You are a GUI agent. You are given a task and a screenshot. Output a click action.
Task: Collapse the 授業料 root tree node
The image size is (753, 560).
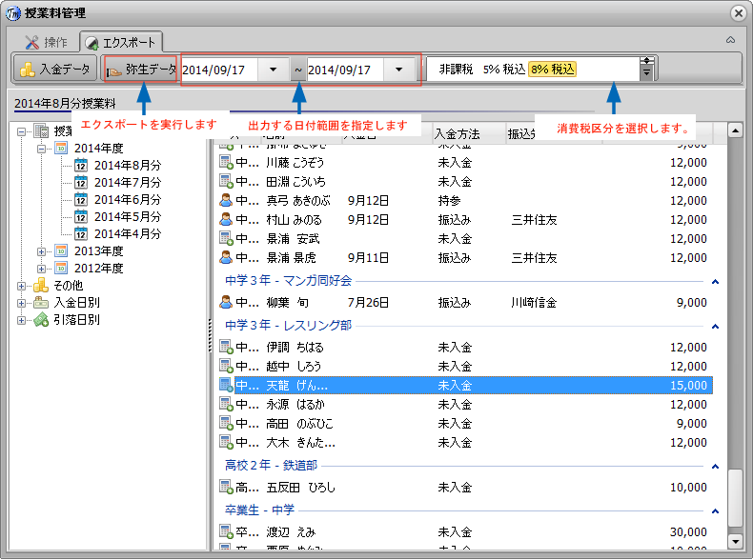click(22, 131)
